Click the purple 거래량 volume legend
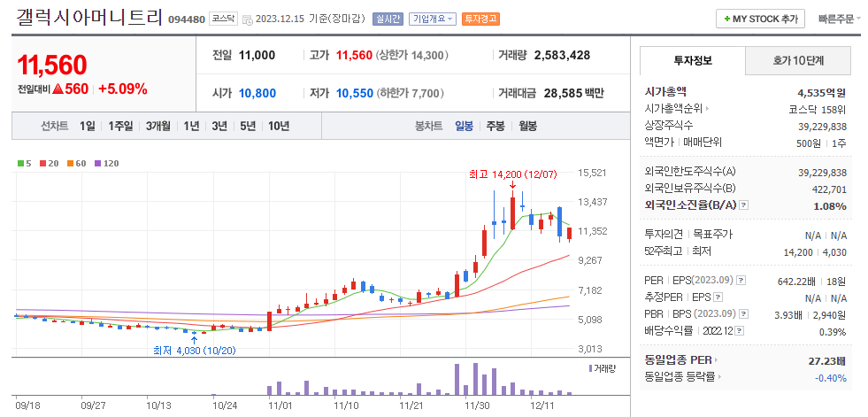The image size is (868, 417). click(x=602, y=368)
